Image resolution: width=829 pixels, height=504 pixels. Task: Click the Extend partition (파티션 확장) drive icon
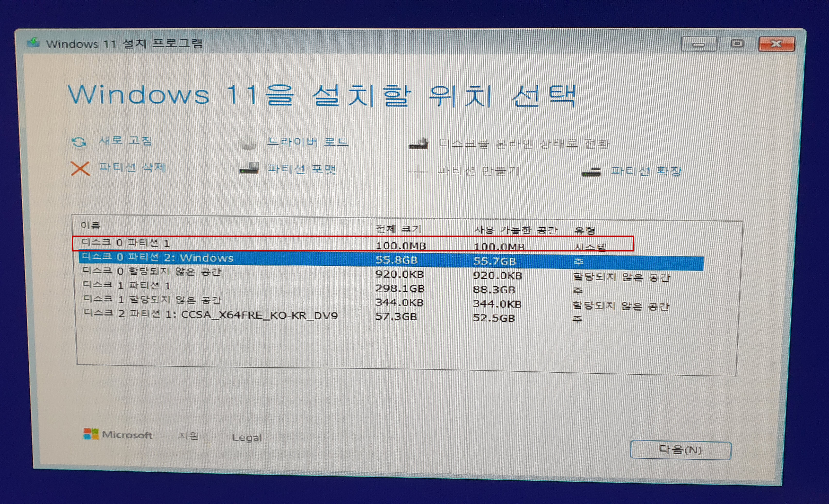tap(591, 173)
